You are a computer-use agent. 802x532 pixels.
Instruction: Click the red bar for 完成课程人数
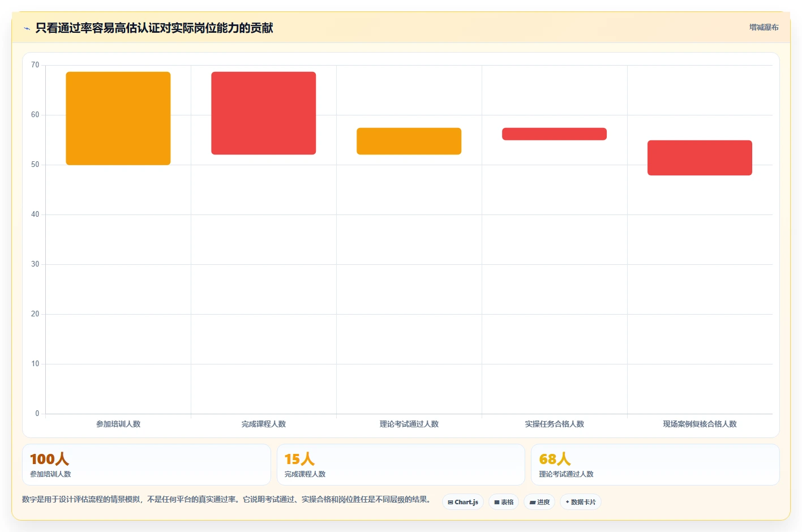264,113
